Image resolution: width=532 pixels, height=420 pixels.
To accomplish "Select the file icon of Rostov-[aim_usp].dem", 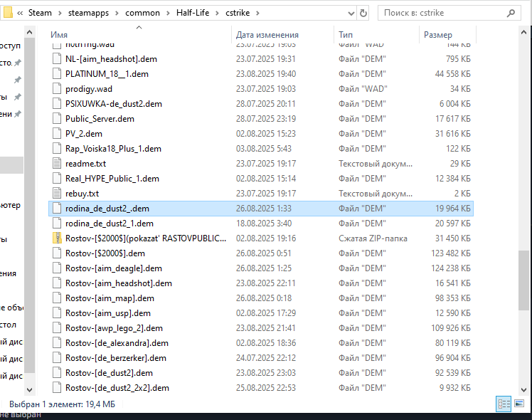I will tap(57, 313).
